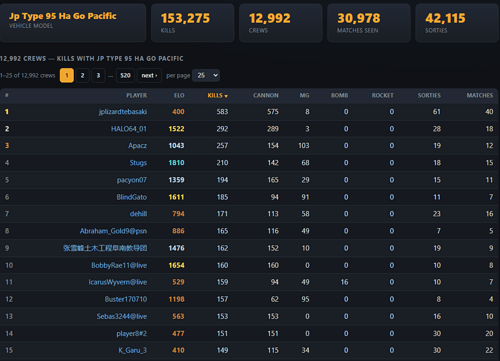Sort by ROCKET column header
The width and height of the screenshot is (500, 361).
(383, 96)
